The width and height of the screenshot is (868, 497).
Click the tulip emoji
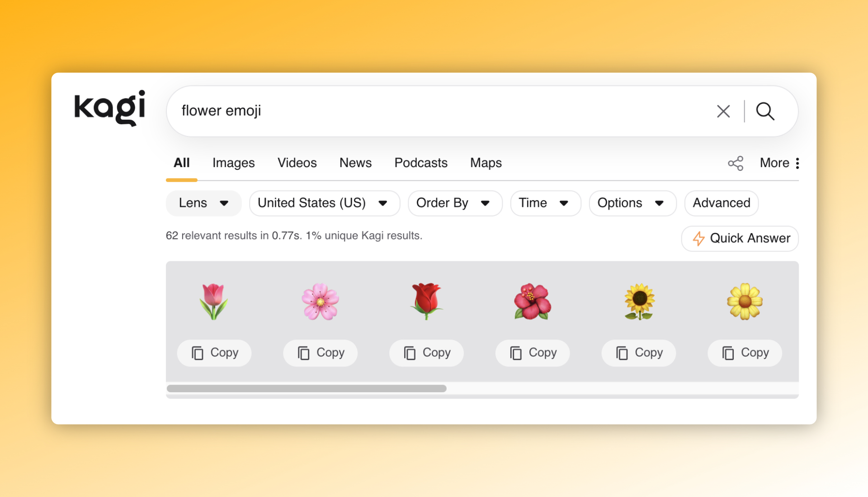click(213, 301)
